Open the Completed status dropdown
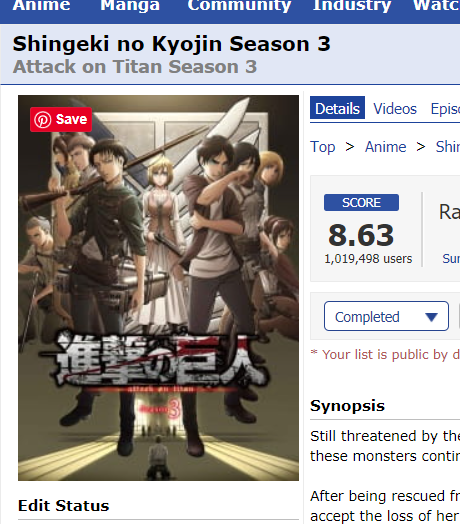 386,316
